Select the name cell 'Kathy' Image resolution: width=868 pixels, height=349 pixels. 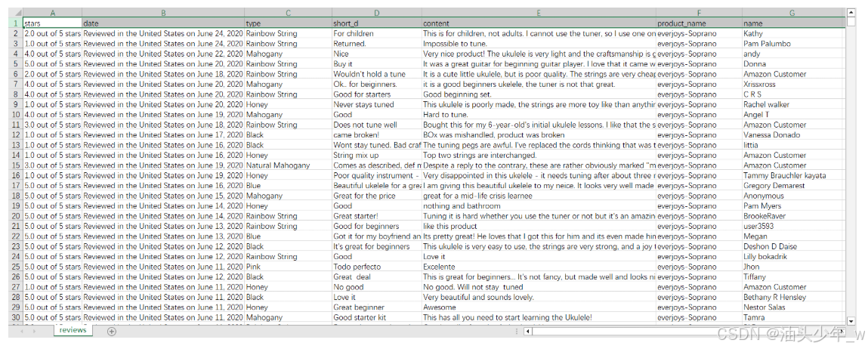794,34
